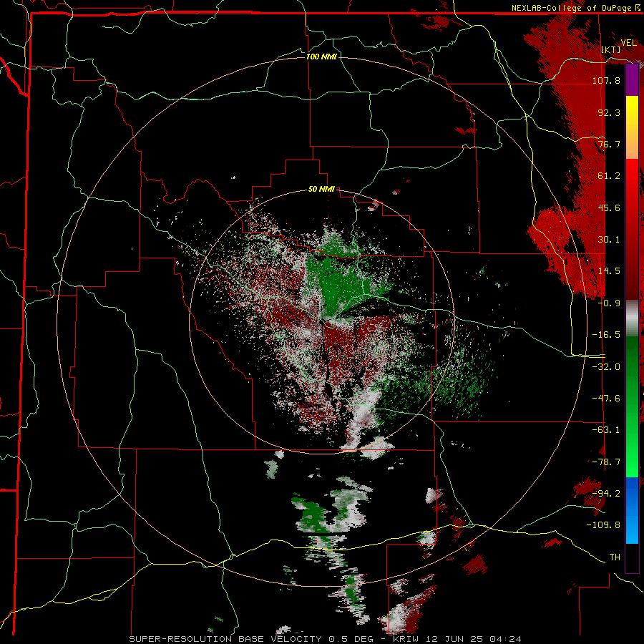Click the -32.0 scale value

point(606,367)
